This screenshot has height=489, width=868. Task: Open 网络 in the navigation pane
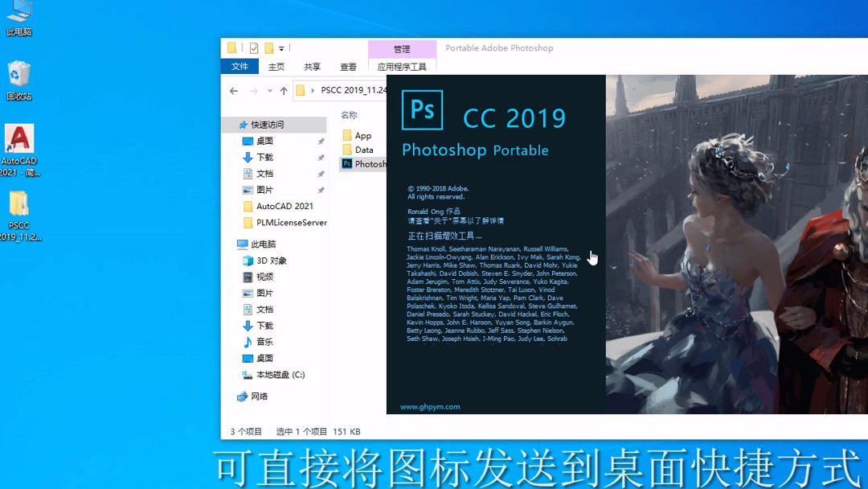258,396
